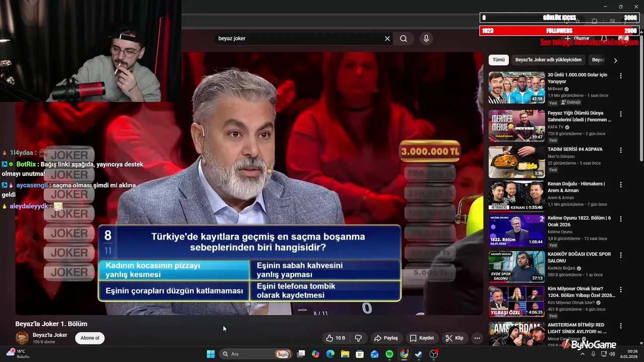
Task: Open the Outlook mail app in taskbar
Action: (x=374, y=354)
